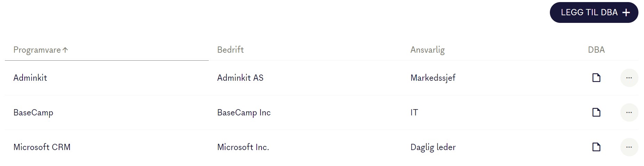Select the Microsoft CRM software name
The image size is (644, 166).
click(42, 147)
